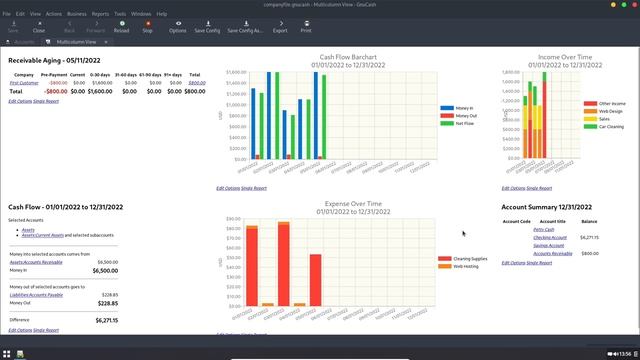The image size is (640, 360).
Task: Open the Business menu
Action: click(77, 14)
